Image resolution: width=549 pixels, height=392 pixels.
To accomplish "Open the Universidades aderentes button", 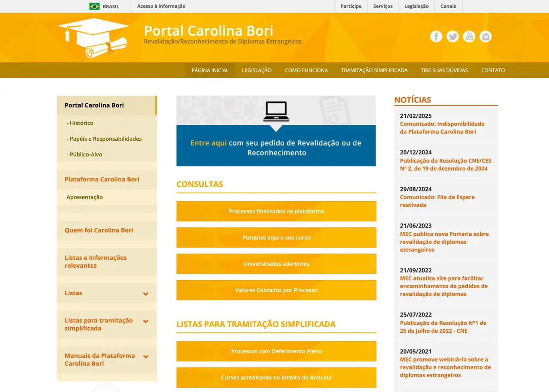I will 276,264.
